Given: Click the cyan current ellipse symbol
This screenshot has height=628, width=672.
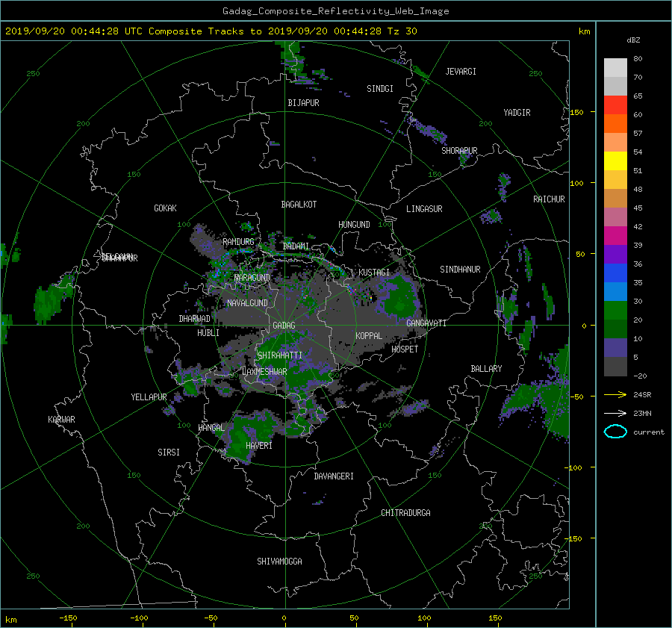Looking at the screenshot, I should click(x=615, y=432).
